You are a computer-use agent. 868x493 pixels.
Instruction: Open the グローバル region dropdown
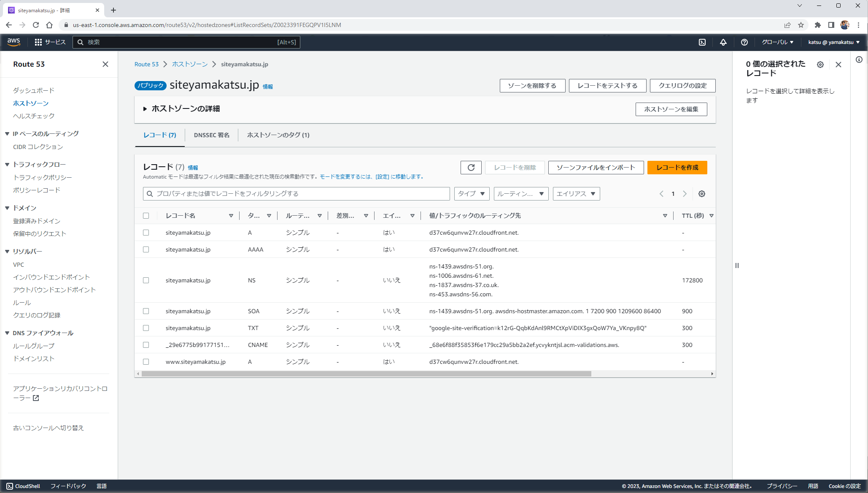click(x=778, y=42)
